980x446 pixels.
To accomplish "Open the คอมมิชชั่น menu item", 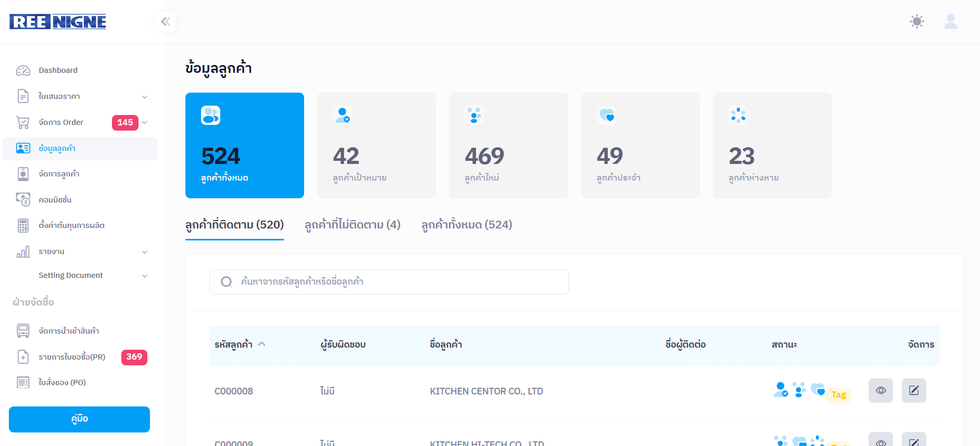I will coord(80,200).
